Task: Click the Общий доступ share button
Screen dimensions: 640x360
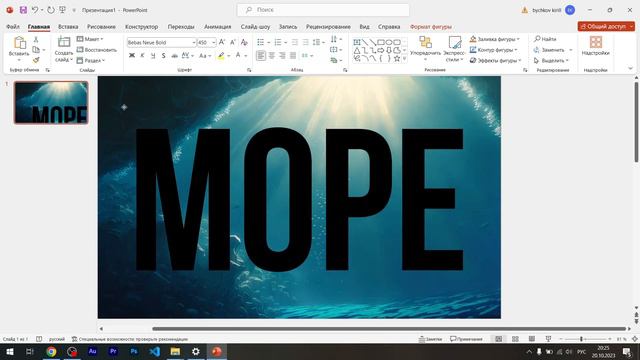Action: click(x=606, y=26)
